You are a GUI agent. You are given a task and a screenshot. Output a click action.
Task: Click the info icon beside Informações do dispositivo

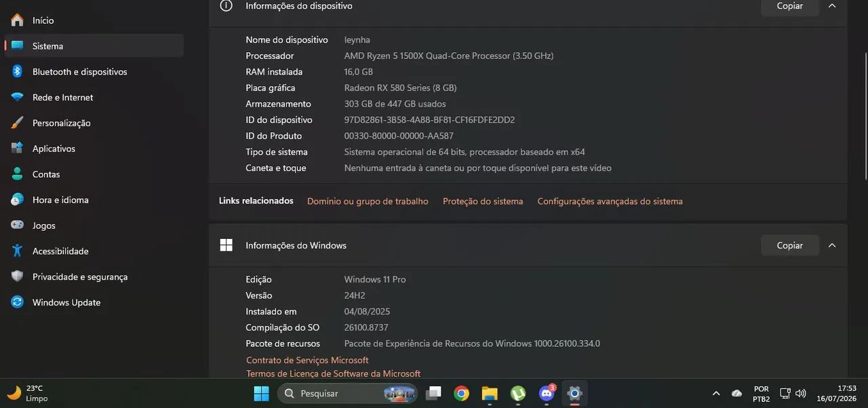(x=226, y=5)
